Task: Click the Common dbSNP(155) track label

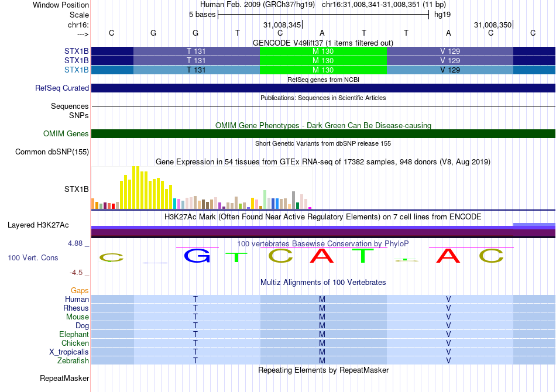Action: (52, 152)
